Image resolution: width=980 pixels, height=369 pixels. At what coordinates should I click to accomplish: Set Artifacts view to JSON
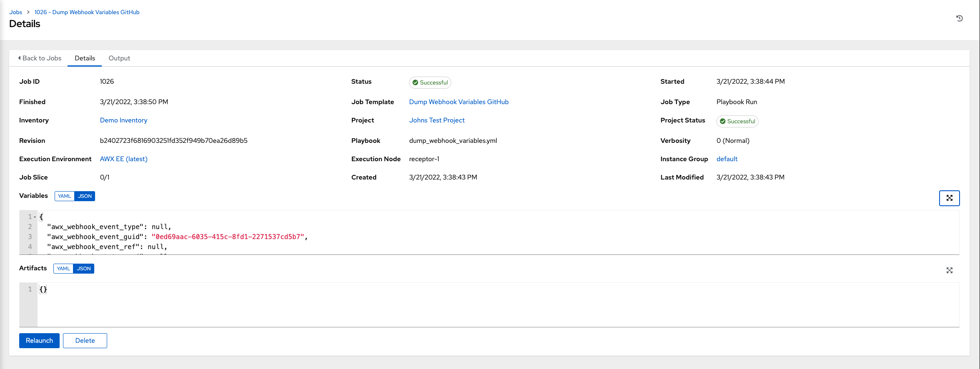tap(84, 269)
